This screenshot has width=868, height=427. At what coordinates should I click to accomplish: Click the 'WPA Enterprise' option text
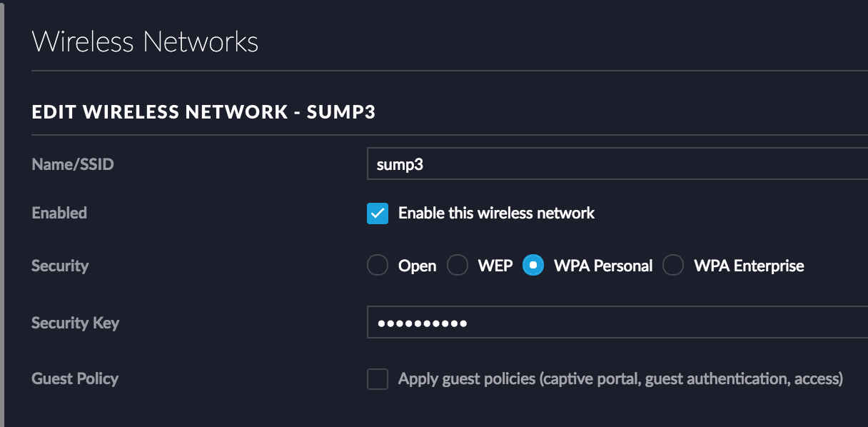tap(749, 266)
